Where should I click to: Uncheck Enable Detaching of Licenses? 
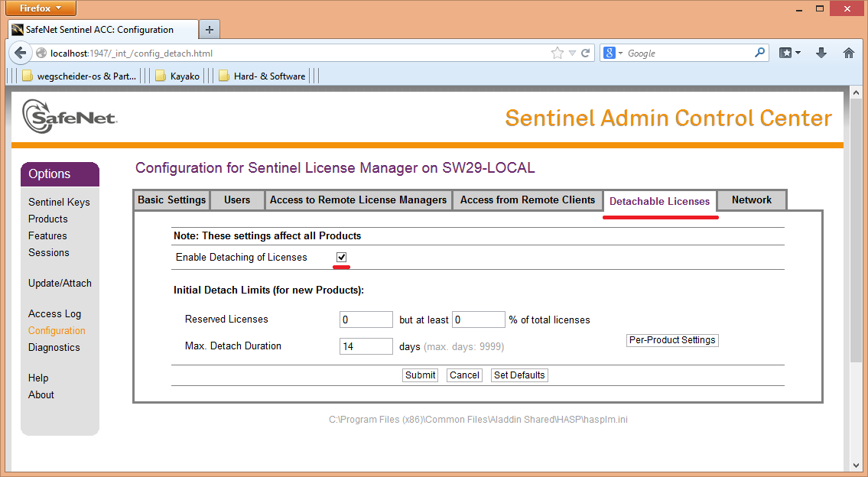click(x=342, y=258)
